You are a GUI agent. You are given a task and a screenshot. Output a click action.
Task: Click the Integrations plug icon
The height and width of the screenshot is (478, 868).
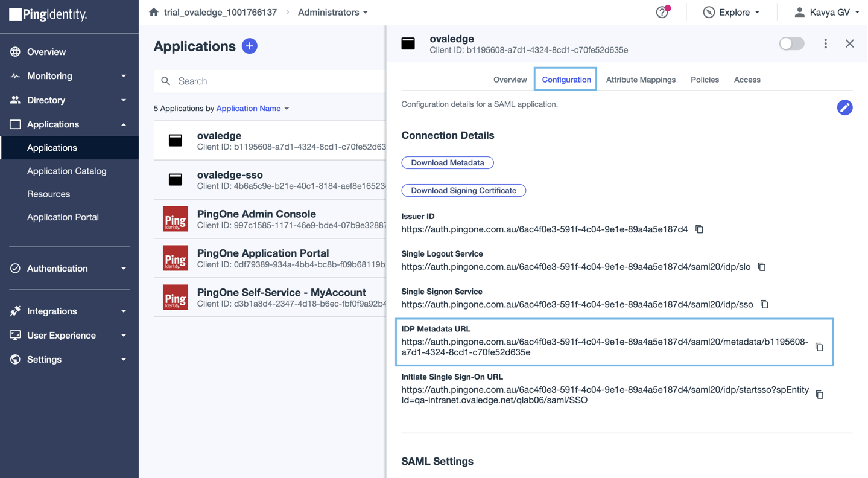15,311
